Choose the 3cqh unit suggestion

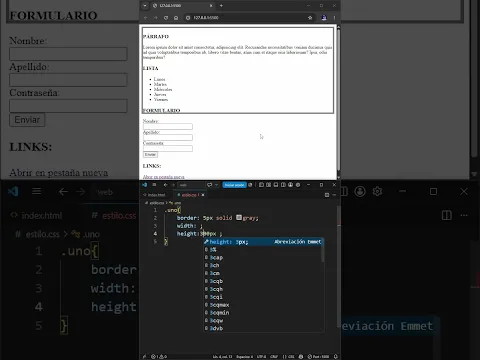(263, 289)
